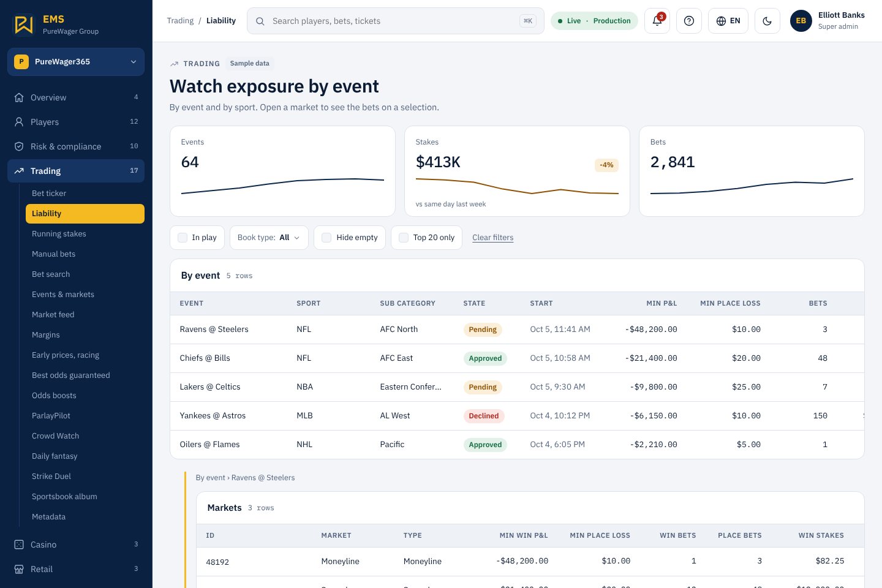882x588 pixels.
Task: Click the EMS logo icon
Action: [x=23, y=24]
